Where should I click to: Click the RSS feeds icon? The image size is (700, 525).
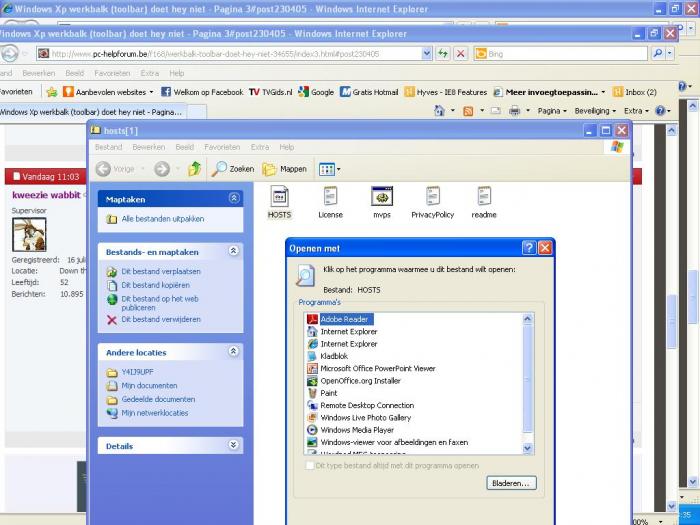coord(468,111)
